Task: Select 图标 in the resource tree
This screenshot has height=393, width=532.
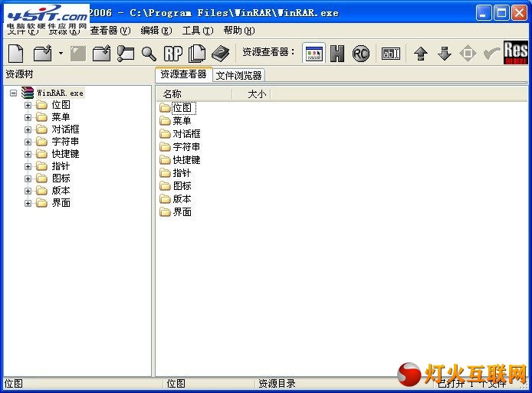Action: click(x=61, y=178)
